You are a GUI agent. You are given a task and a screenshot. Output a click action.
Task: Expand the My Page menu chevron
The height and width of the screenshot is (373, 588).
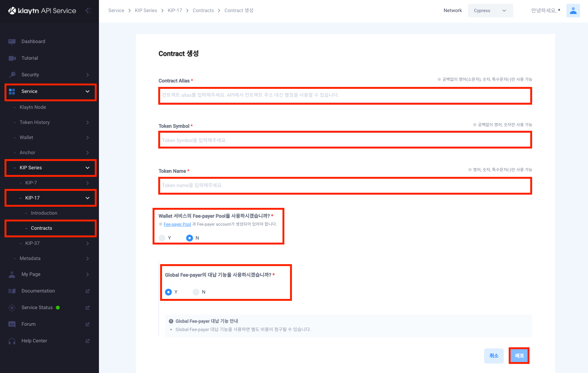coord(88,274)
